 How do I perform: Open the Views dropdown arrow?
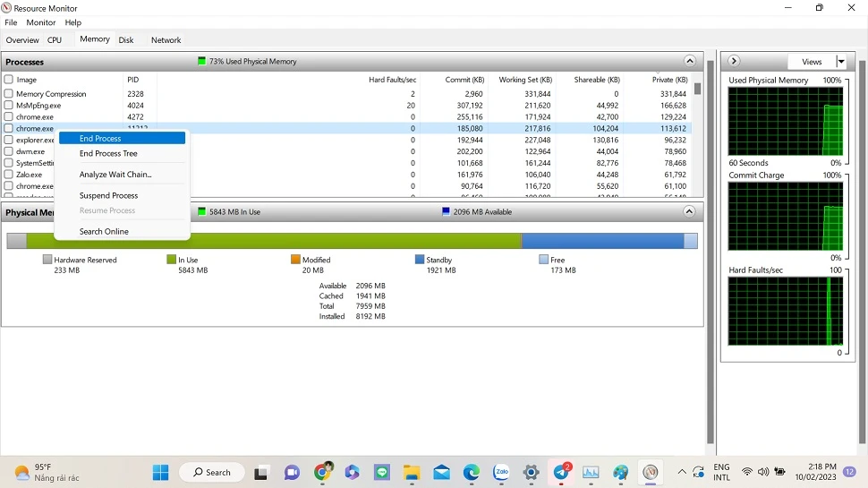(x=840, y=62)
